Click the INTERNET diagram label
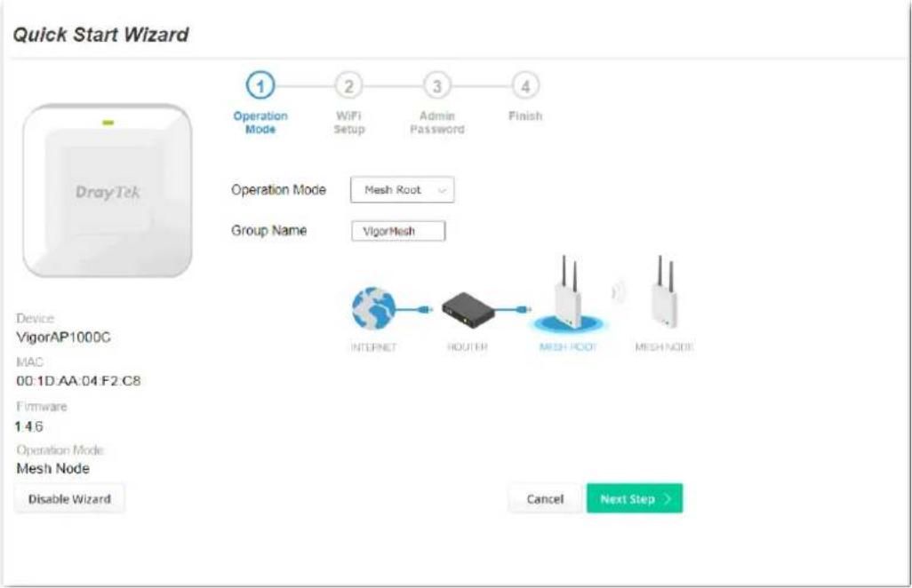The height and width of the screenshot is (588, 912). point(373,347)
